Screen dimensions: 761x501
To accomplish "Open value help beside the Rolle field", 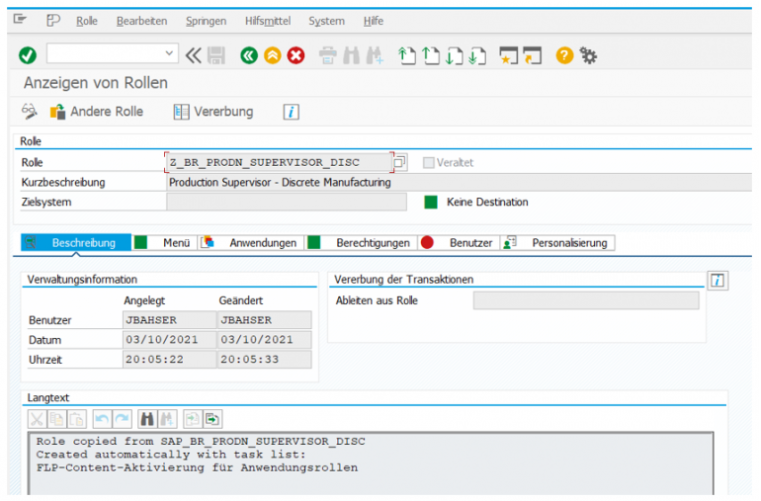I will [x=399, y=162].
